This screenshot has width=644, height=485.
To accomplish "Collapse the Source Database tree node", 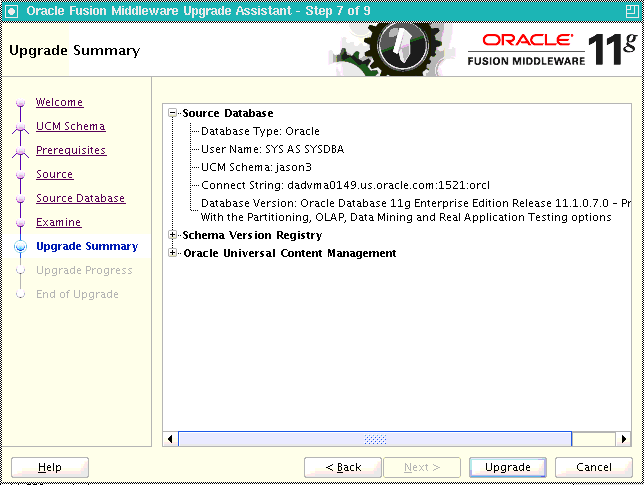I will coord(172,113).
